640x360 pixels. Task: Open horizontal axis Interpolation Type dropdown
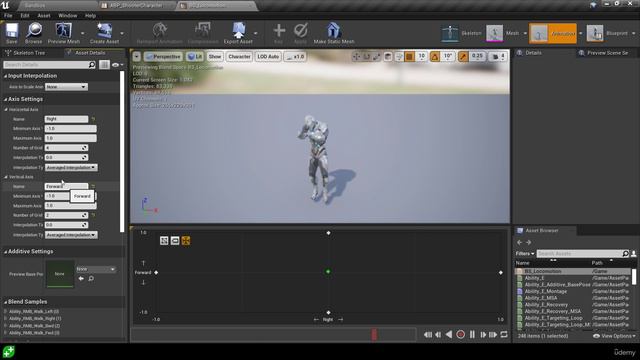pos(71,167)
